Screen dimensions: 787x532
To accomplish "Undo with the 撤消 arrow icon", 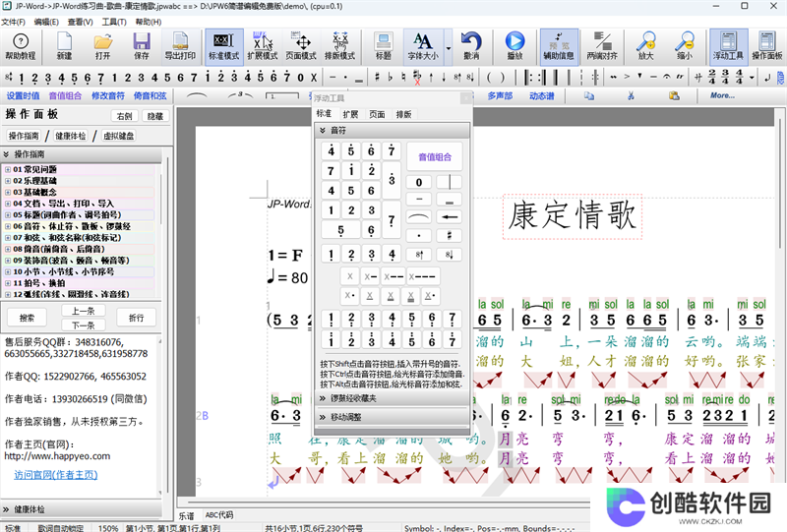I will tap(471, 46).
